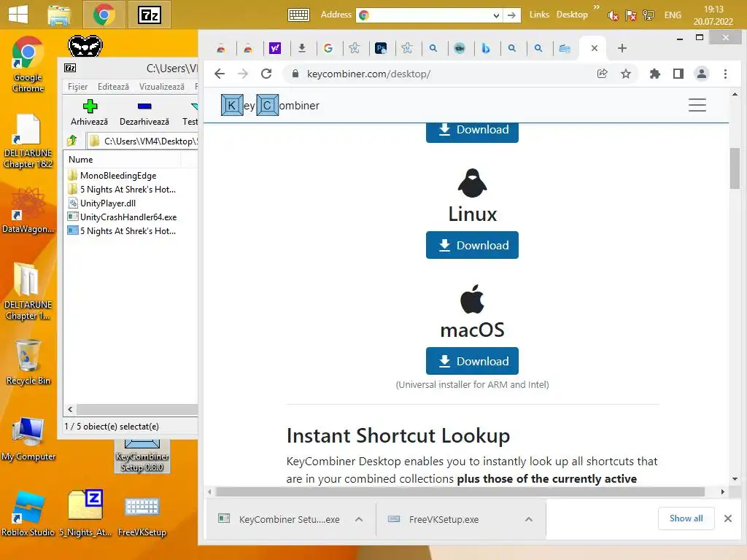The width and height of the screenshot is (747, 560).
Task: View site info via the padlock icon
Action: pos(295,74)
